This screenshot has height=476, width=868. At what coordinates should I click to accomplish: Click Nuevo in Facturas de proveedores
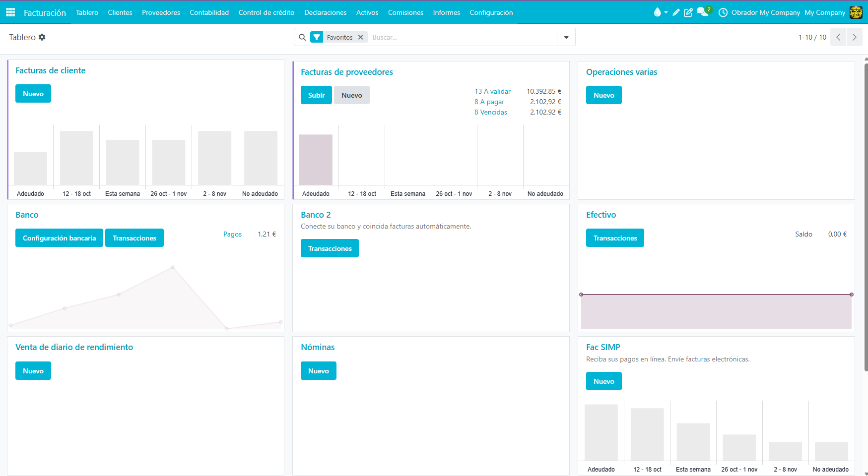[x=352, y=95]
